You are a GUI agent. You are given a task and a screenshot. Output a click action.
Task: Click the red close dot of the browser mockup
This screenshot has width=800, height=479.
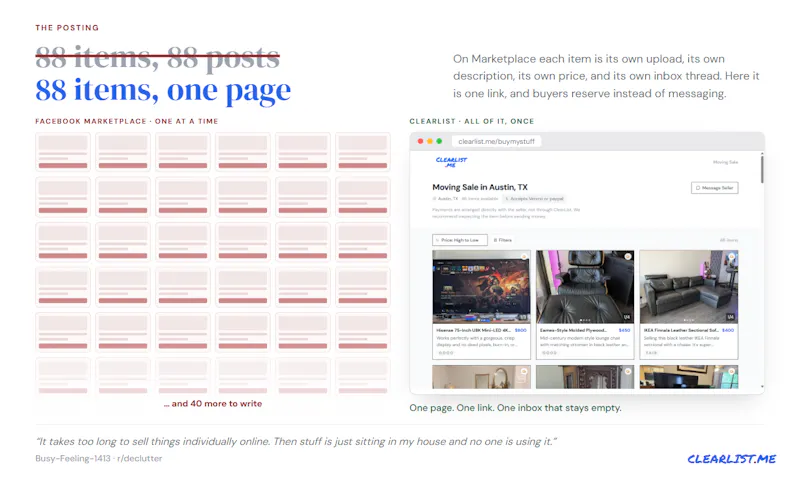tap(420, 141)
